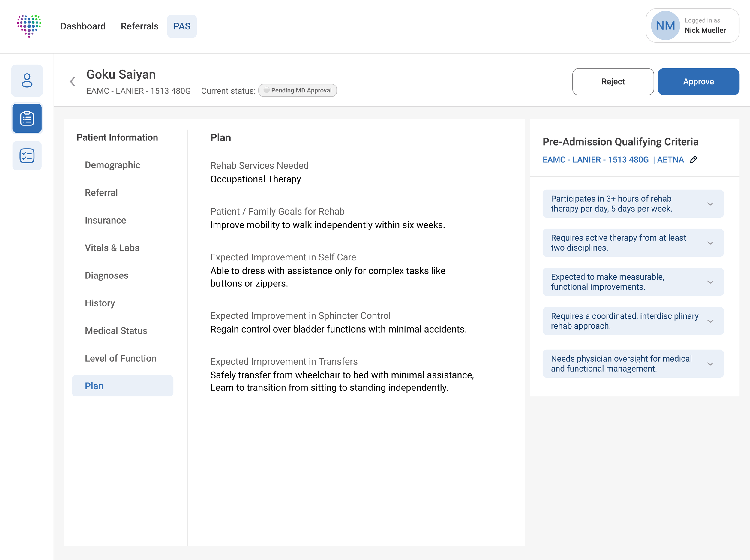The width and height of the screenshot is (750, 560).
Task: Expand the measurable functional improvements criterion
Action: coord(710,282)
